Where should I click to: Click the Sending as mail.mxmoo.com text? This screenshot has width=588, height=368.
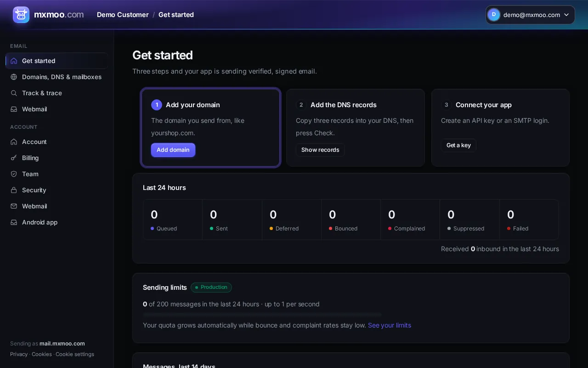click(x=47, y=344)
